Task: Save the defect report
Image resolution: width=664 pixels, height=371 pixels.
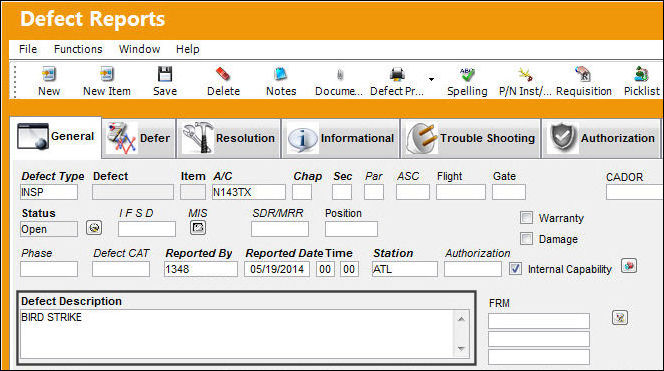Action: click(165, 74)
